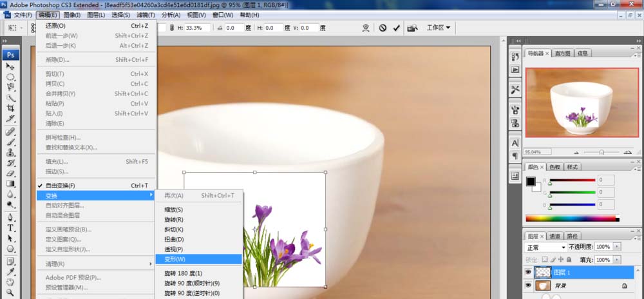Expand the 清理(R) submenu

pos(97,264)
